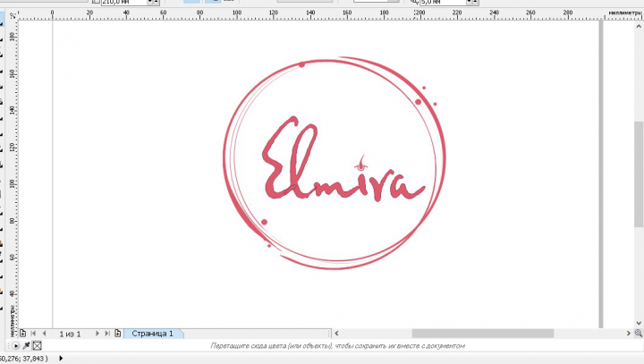Add a new page before the current page
644x364 pixels.
[23, 334]
